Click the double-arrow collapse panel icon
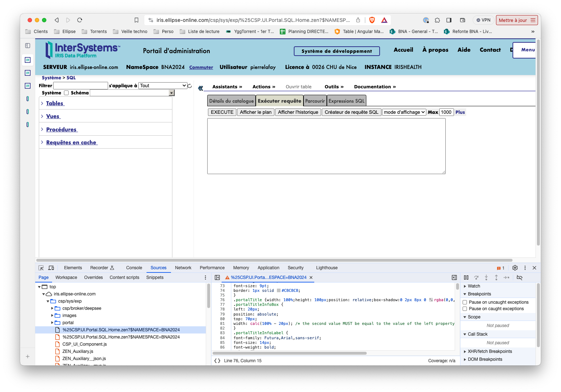The height and width of the screenshot is (392, 561). tap(200, 88)
